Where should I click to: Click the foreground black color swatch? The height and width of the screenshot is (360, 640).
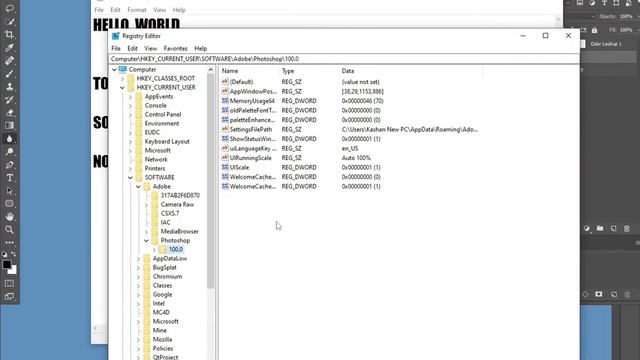click(7, 264)
